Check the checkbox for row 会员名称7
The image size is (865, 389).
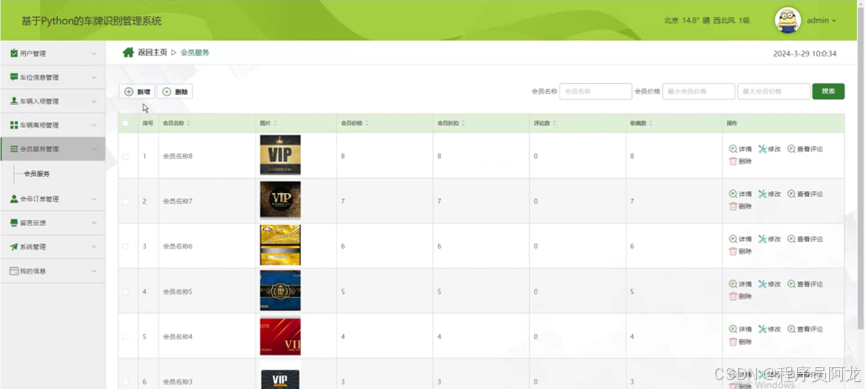(125, 201)
